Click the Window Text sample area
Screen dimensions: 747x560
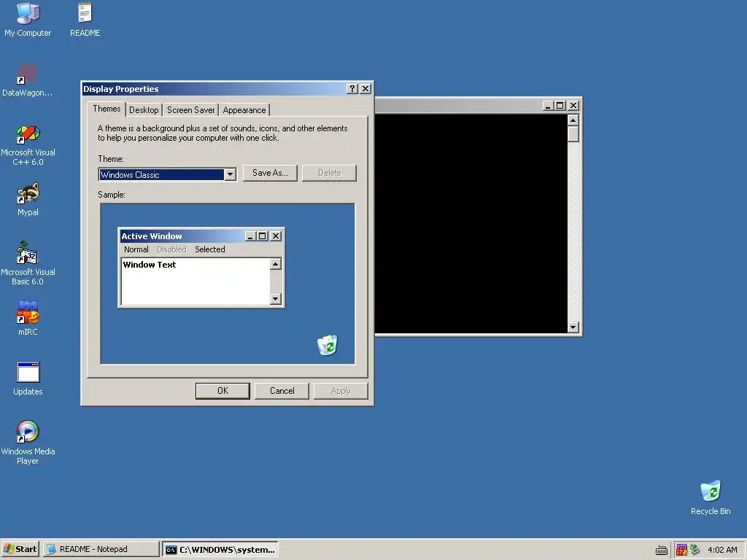tap(196, 281)
